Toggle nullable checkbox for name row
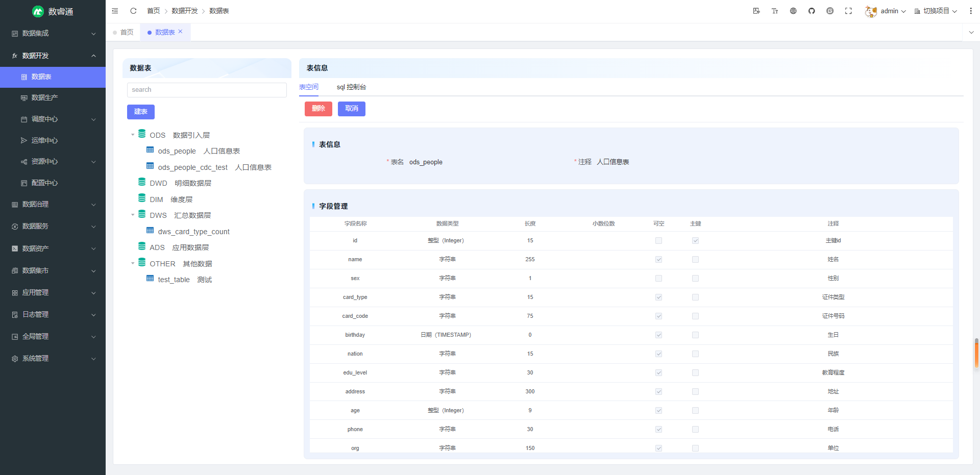This screenshot has height=475, width=980. pos(658,260)
